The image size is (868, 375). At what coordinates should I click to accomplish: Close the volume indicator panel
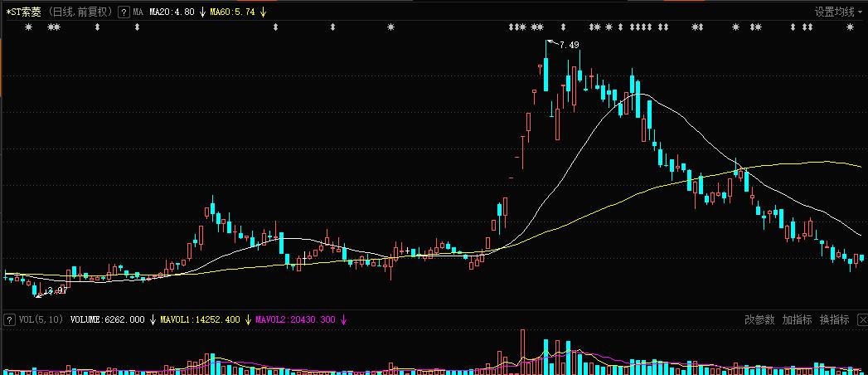pyautogui.click(x=862, y=319)
